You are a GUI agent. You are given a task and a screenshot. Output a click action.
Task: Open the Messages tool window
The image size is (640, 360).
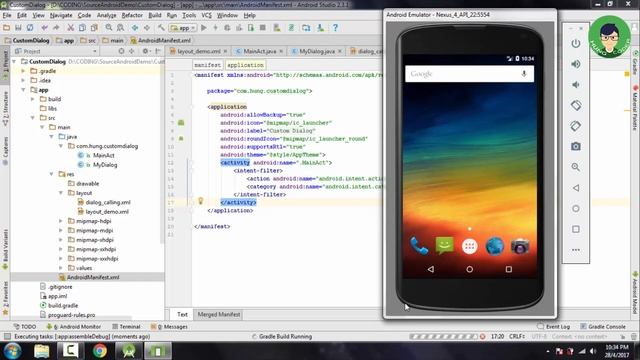(x=169, y=327)
